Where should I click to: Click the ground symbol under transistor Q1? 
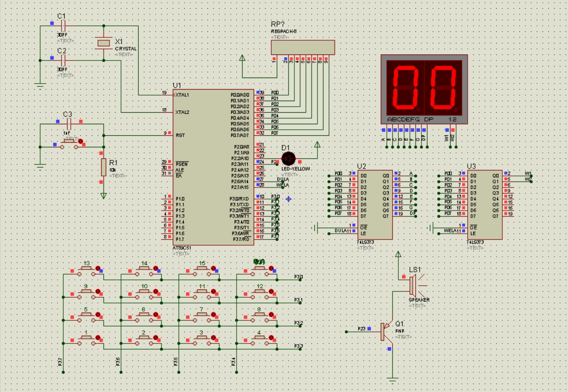pyautogui.click(x=392, y=380)
